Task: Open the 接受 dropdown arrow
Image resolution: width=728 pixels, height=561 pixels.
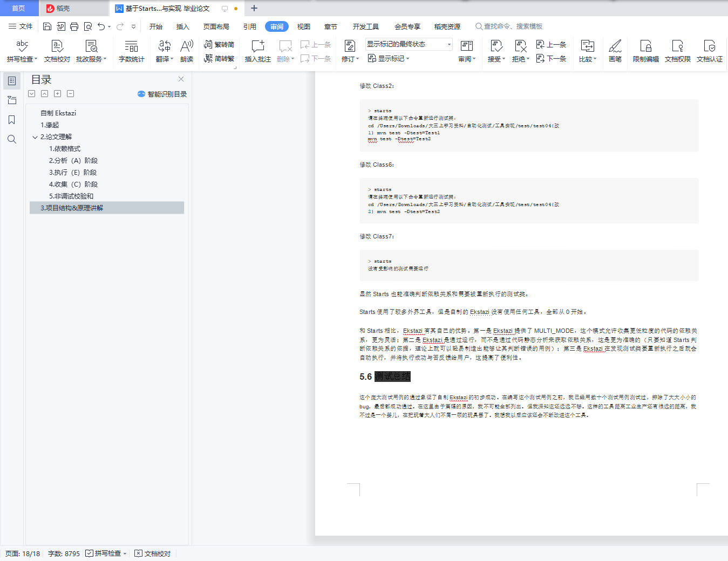Action: click(x=504, y=59)
